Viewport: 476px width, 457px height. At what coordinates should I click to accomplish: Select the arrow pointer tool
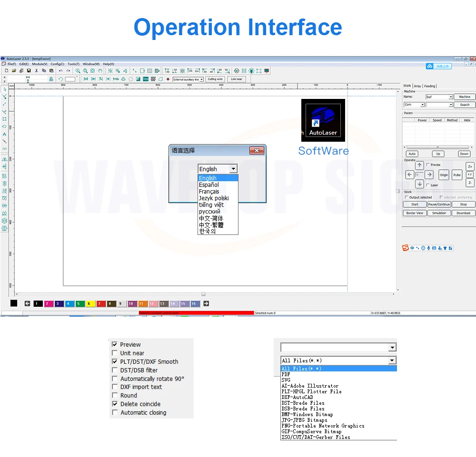tap(5, 89)
